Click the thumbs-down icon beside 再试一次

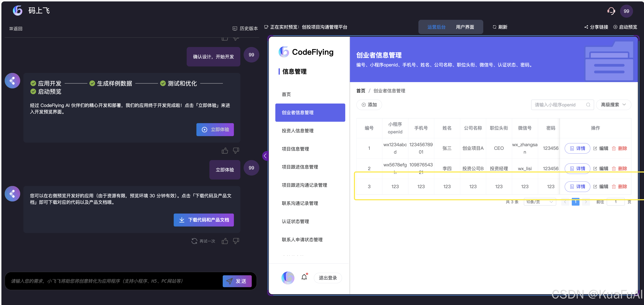click(236, 241)
